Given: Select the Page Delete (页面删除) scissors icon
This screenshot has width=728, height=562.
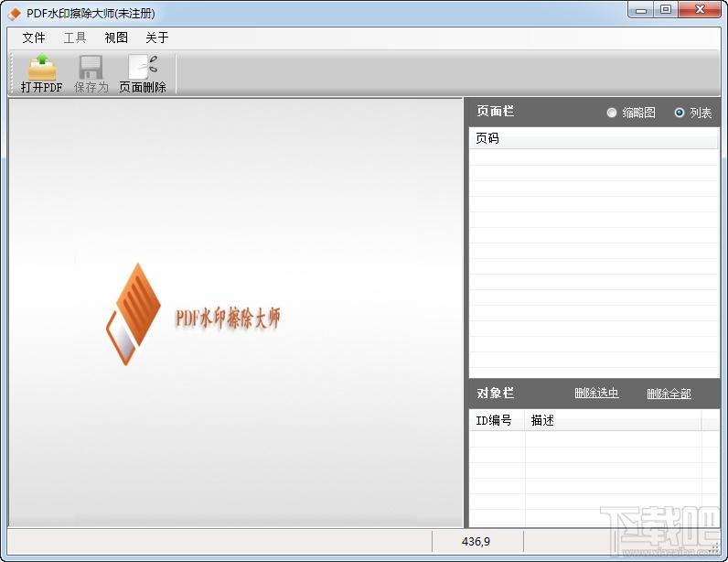Looking at the screenshot, I should pyautogui.click(x=143, y=67).
